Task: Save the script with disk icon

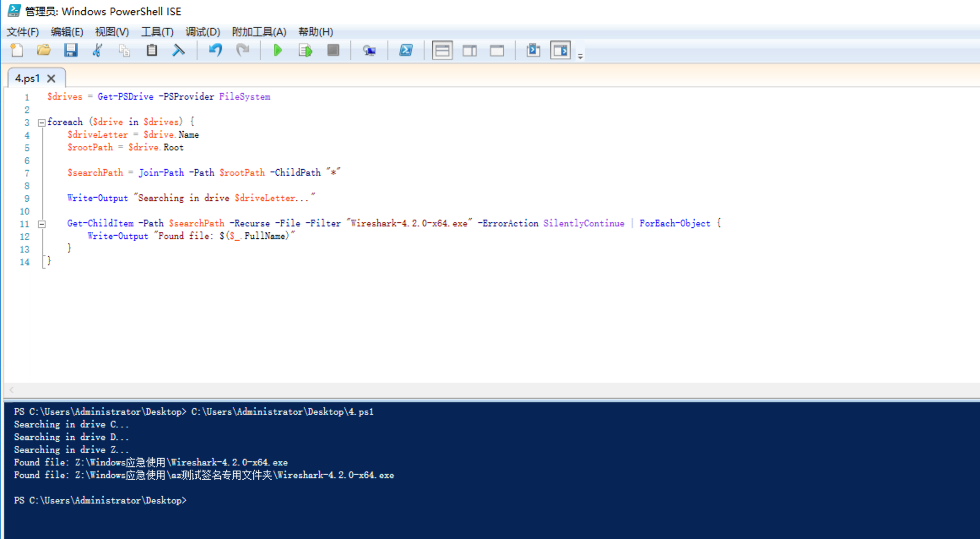Action: (x=70, y=50)
